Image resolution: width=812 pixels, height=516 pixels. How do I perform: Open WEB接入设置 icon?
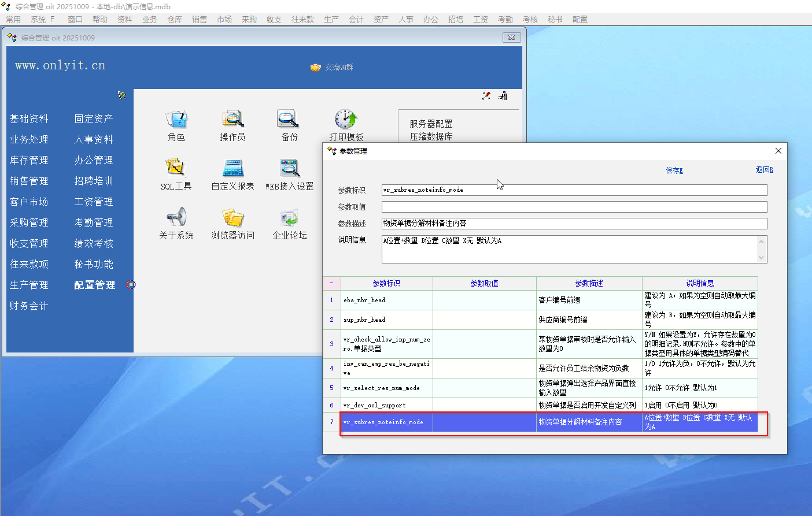pos(289,168)
